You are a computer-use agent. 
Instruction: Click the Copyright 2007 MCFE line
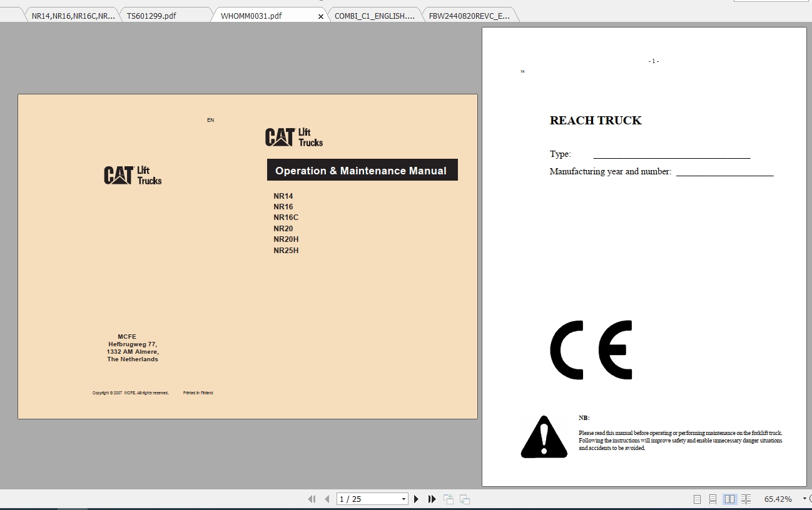click(x=131, y=393)
